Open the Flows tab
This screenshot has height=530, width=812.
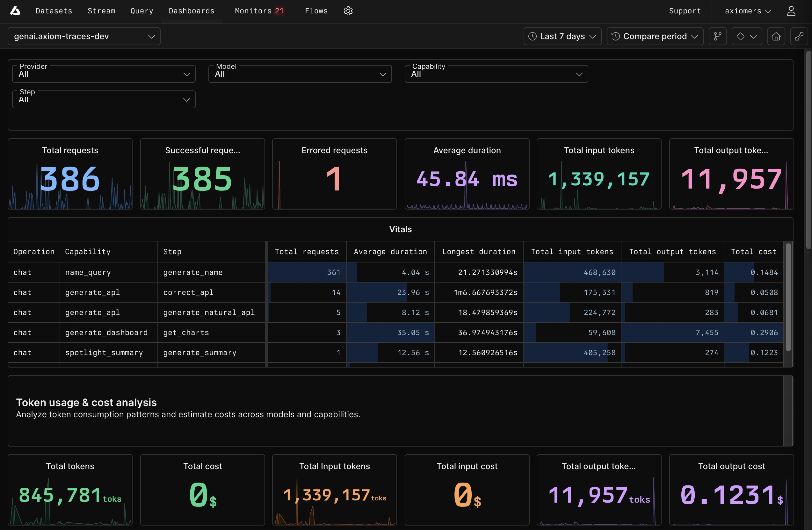pos(316,11)
